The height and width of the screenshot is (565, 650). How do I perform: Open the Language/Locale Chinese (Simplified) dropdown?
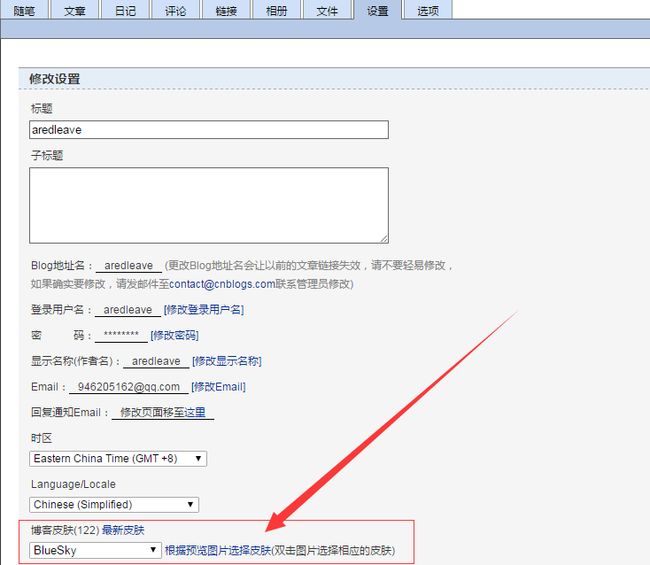coord(114,504)
